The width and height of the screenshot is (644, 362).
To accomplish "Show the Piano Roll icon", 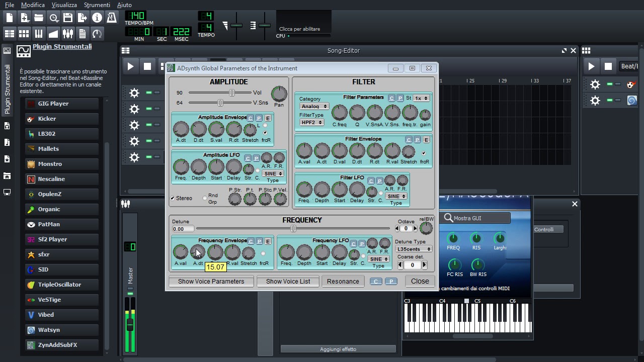I will click(39, 34).
